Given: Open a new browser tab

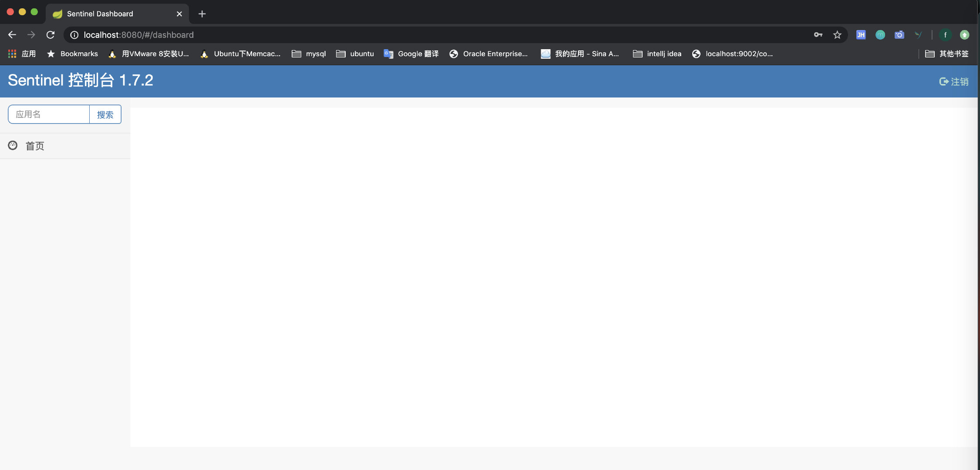Looking at the screenshot, I should tap(202, 14).
